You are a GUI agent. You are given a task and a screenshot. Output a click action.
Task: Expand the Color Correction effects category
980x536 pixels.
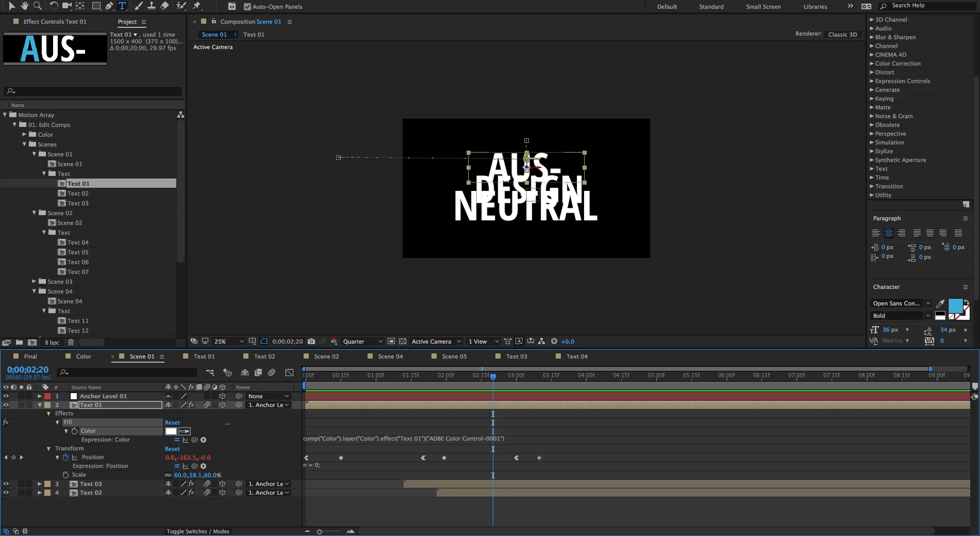[872, 63]
